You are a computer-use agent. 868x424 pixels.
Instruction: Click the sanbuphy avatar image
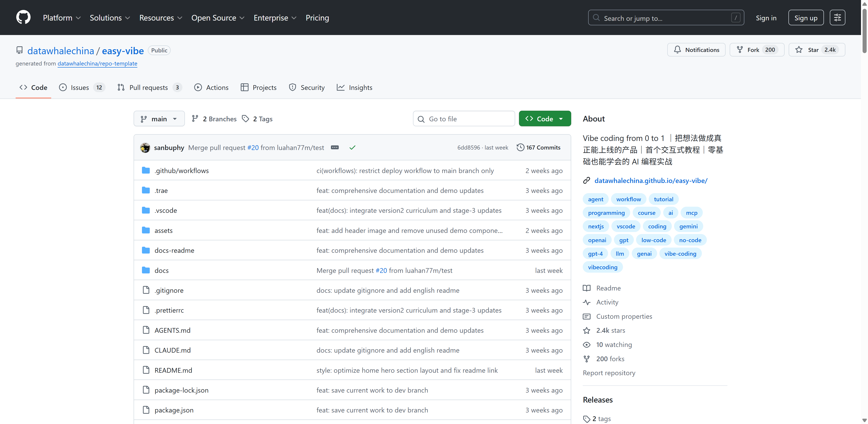[145, 148]
